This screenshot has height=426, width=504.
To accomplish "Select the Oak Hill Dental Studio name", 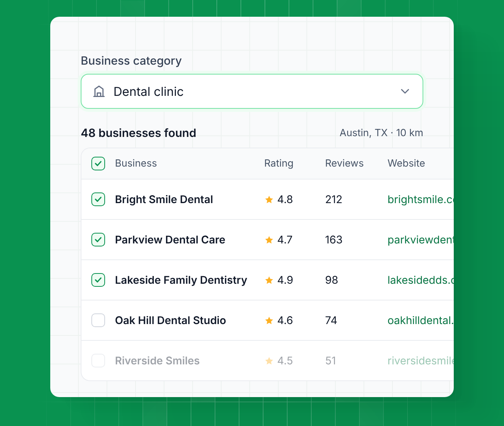I will pyautogui.click(x=171, y=320).
